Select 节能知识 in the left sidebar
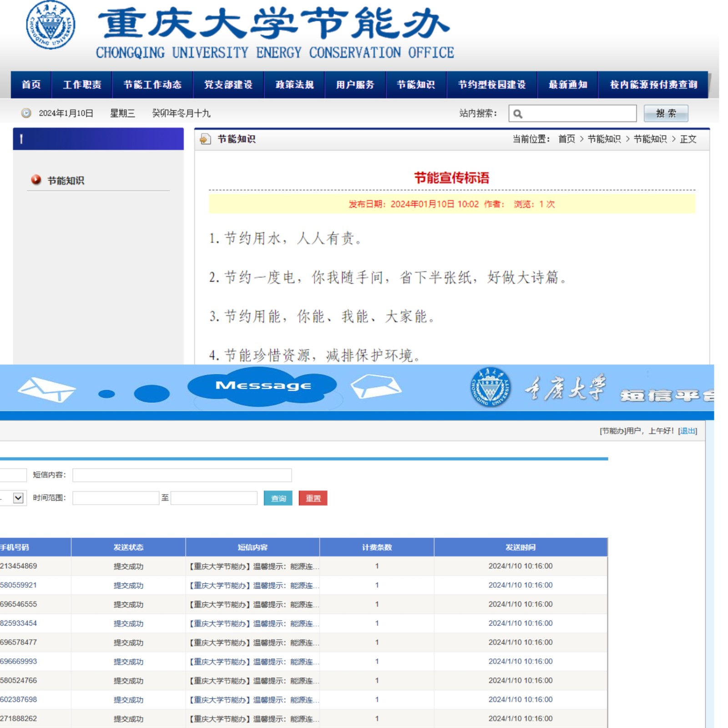The image size is (728, 728). point(66,181)
